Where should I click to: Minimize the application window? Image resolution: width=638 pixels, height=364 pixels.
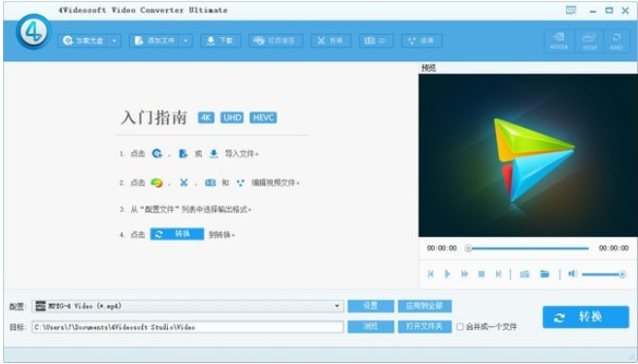(592, 11)
